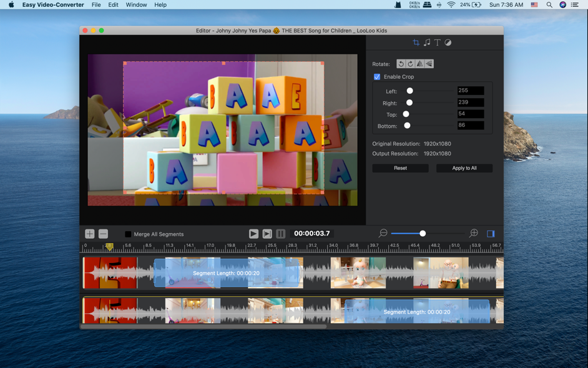Focus the Bottom crop value field 86
This screenshot has width=588, height=368.
pos(471,126)
